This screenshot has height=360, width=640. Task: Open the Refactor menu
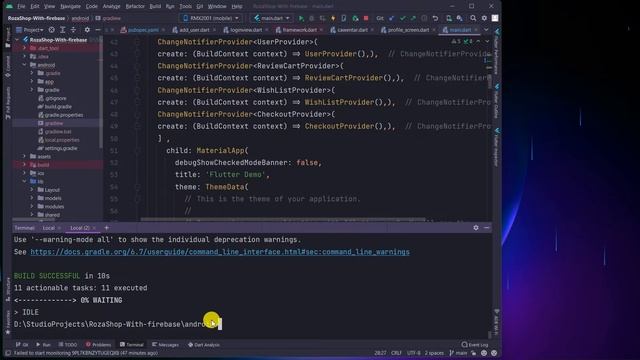135,7
